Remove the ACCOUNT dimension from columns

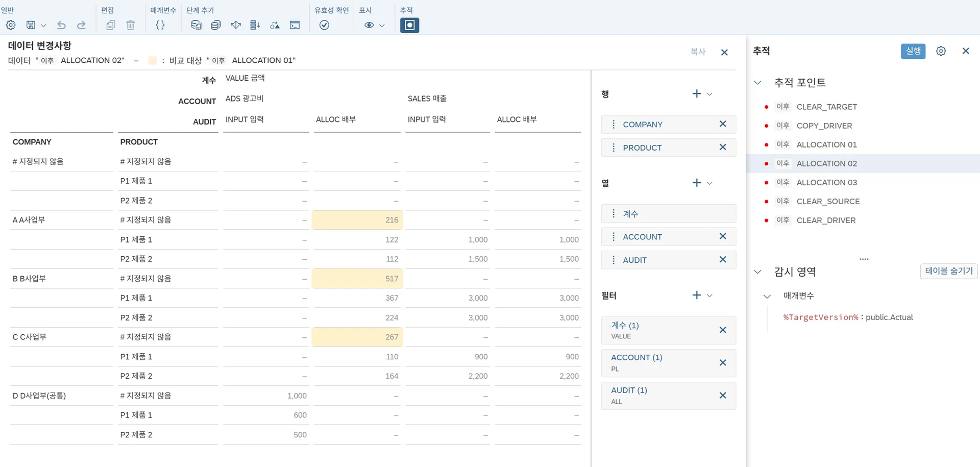[722, 236]
